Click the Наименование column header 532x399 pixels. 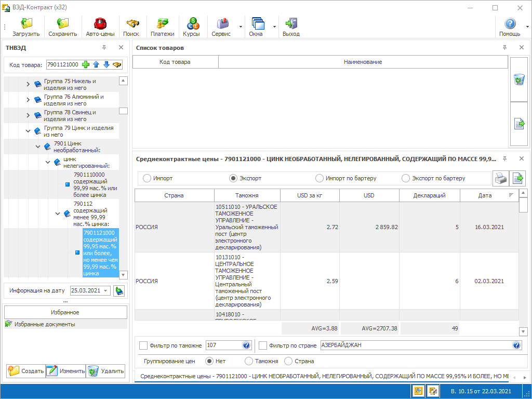[x=363, y=62]
